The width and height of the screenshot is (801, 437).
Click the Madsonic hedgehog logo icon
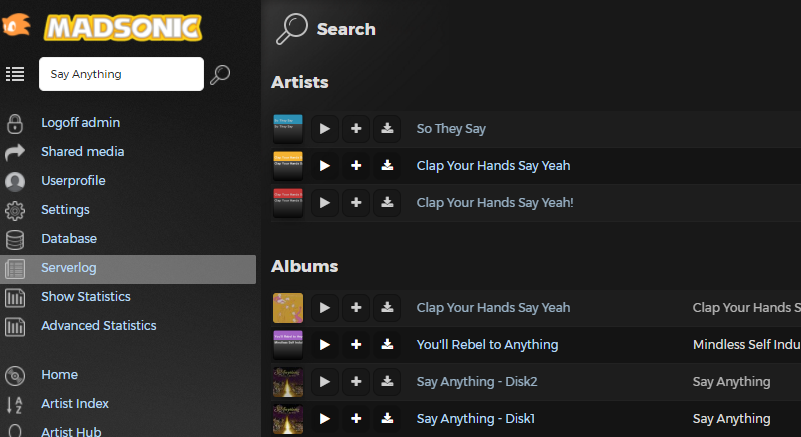click(x=18, y=25)
